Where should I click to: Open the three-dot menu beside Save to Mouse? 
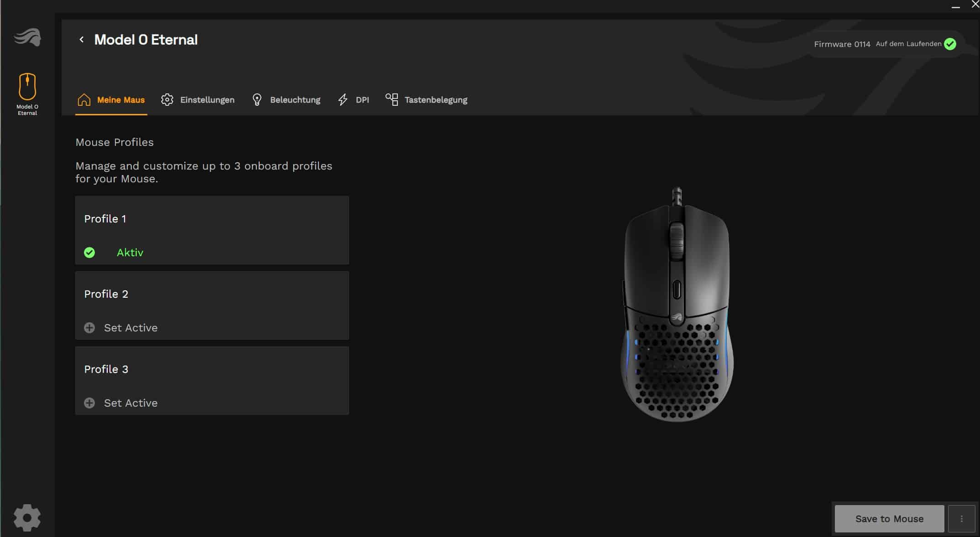click(x=961, y=519)
